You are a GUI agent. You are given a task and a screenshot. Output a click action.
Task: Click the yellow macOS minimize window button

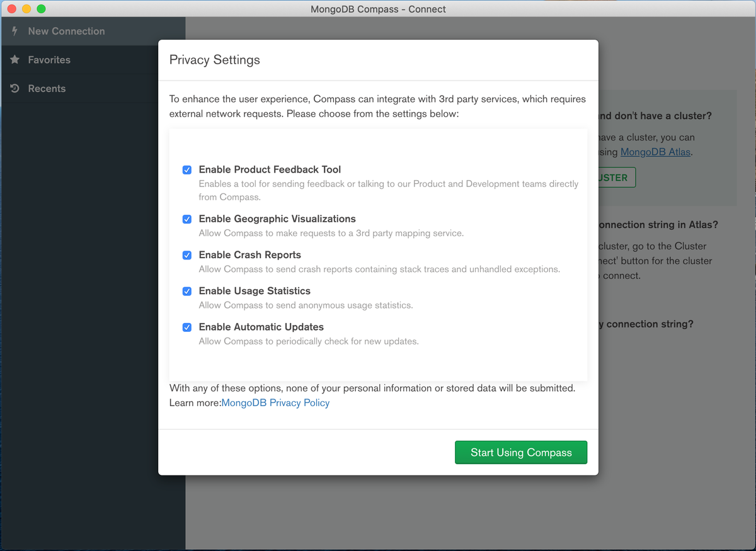click(x=26, y=9)
